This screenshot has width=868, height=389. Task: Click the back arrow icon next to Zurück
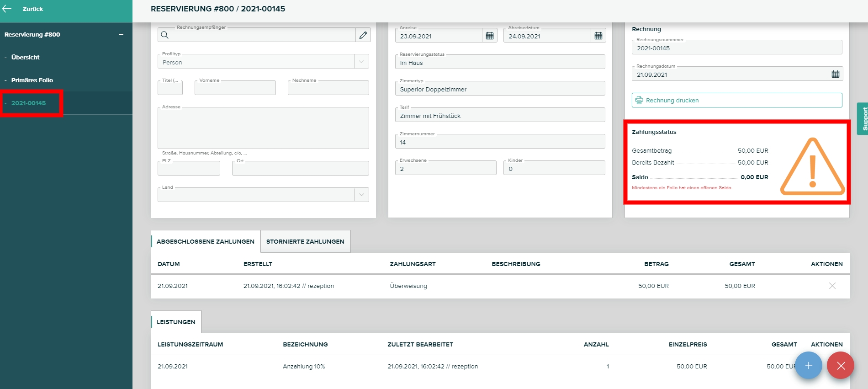[7, 9]
